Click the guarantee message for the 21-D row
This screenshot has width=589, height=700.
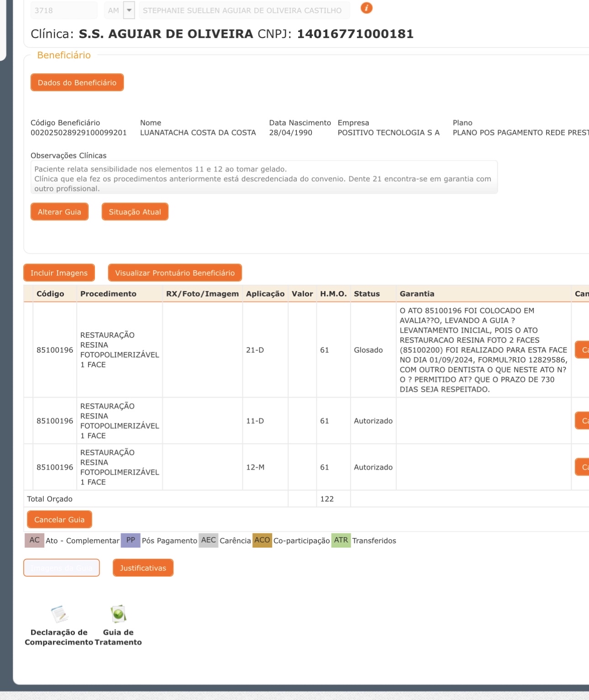[x=484, y=350]
